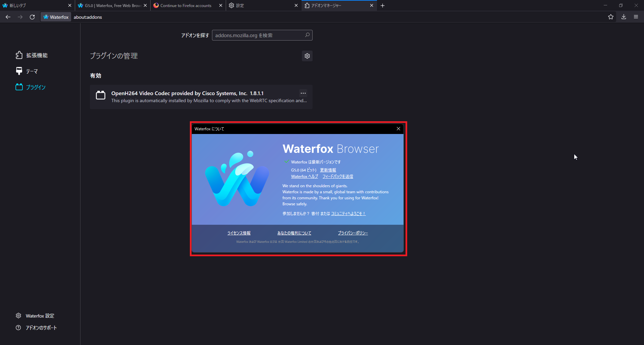Viewport: 644px width, 345px height.
Task: Open the hamburger application menu
Action: tap(636, 17)
